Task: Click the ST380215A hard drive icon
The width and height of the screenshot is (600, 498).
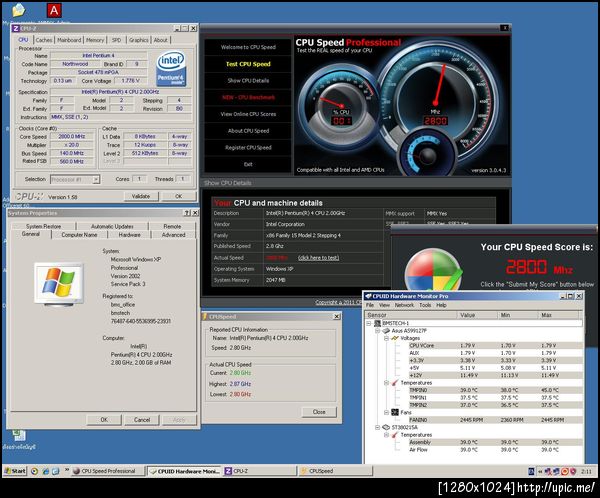Action: (x=386, y=427)
